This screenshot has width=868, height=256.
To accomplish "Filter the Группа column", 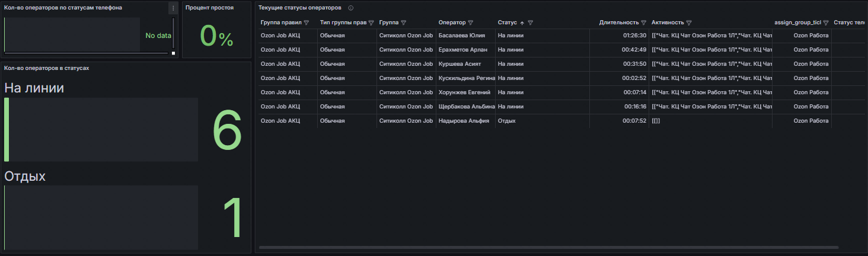I will pyautogui.click(x=403, y=23).
